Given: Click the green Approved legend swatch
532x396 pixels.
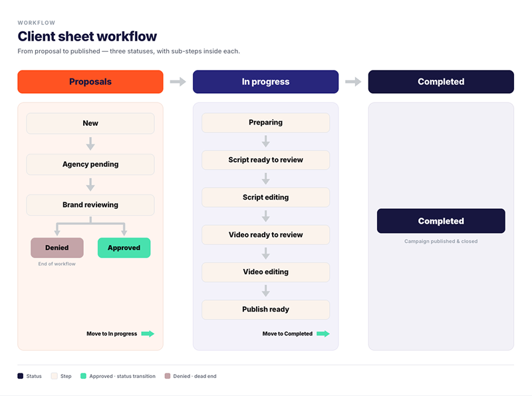Looking at the screenshot, I should [83, 376].
